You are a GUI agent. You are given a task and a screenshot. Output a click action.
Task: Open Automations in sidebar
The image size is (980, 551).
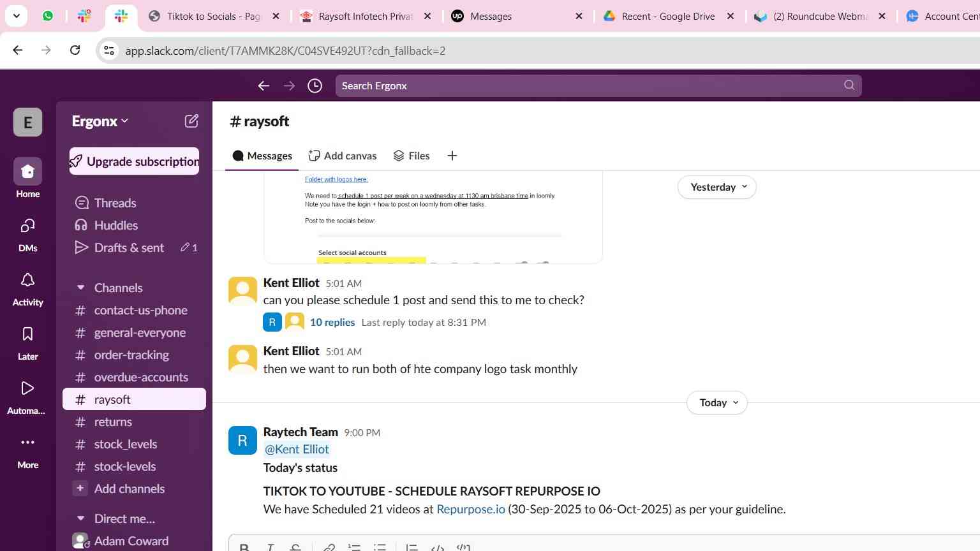(27, 397)
